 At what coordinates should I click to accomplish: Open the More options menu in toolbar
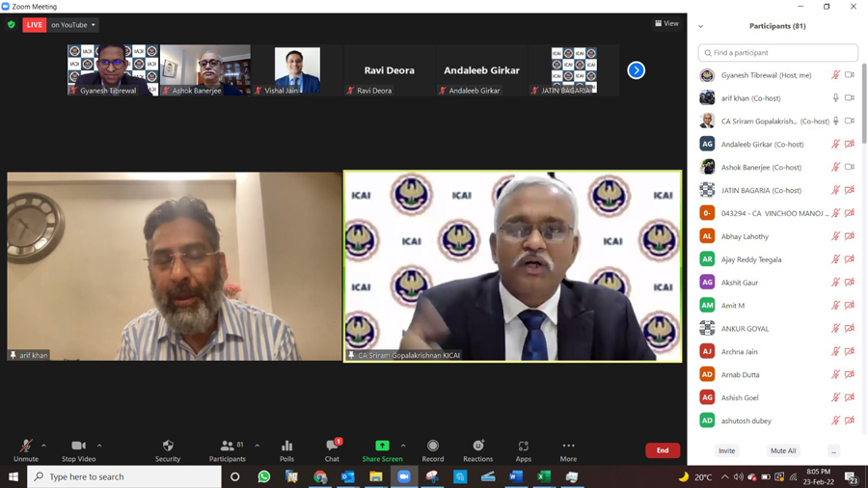[x=568, y=450]
